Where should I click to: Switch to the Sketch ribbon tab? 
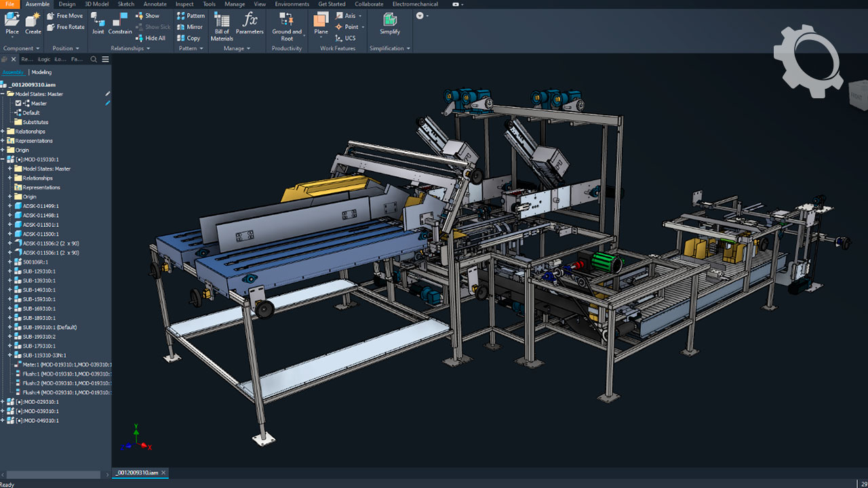click(126, 4)
